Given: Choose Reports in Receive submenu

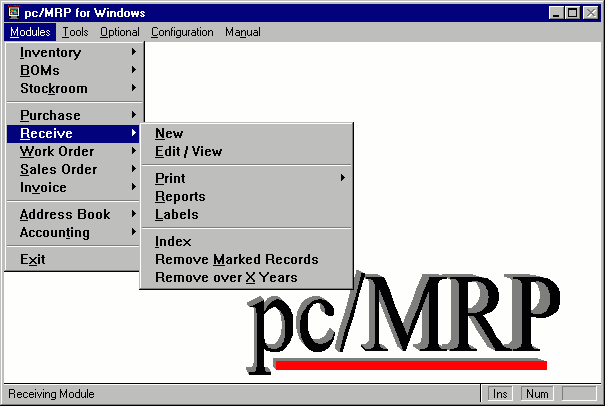Looking at the screenshot, I should pos(247,197).
